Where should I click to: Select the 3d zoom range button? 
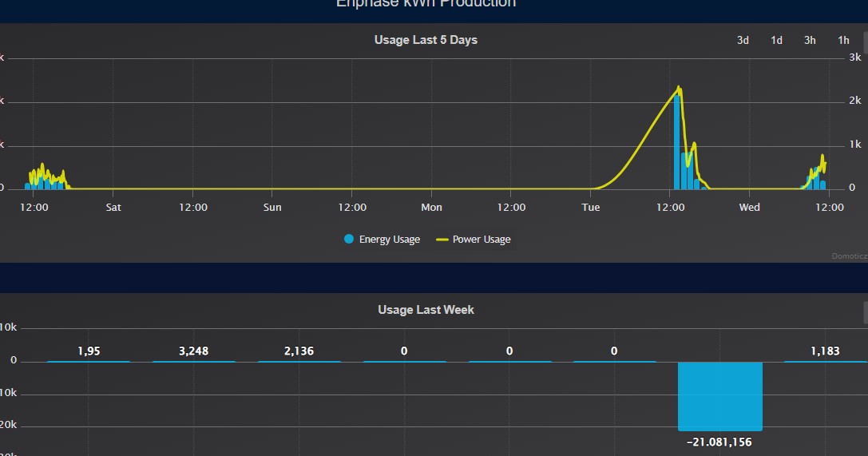point(743,41)
